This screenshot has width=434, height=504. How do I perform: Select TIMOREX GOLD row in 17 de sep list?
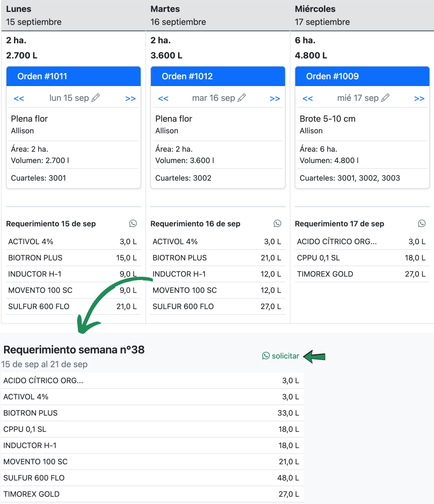click(x=361, y=274)
